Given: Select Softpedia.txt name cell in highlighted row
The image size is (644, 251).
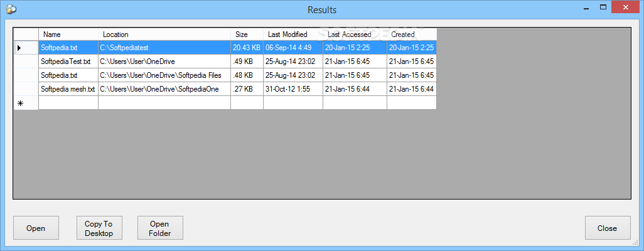Looking at the screenshot, I should click(x=68, y=48).
